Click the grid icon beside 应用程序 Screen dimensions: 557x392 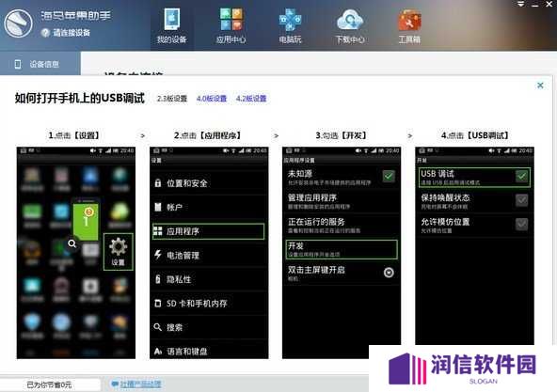158,231
